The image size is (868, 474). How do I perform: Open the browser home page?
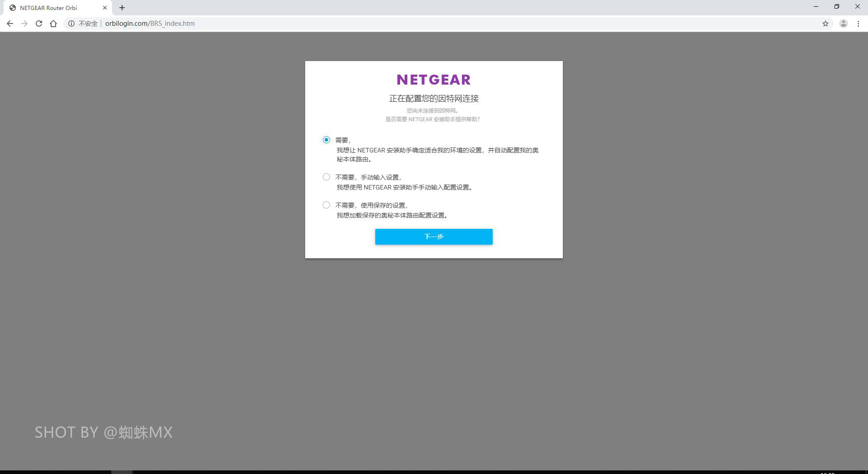coord(53,24)
